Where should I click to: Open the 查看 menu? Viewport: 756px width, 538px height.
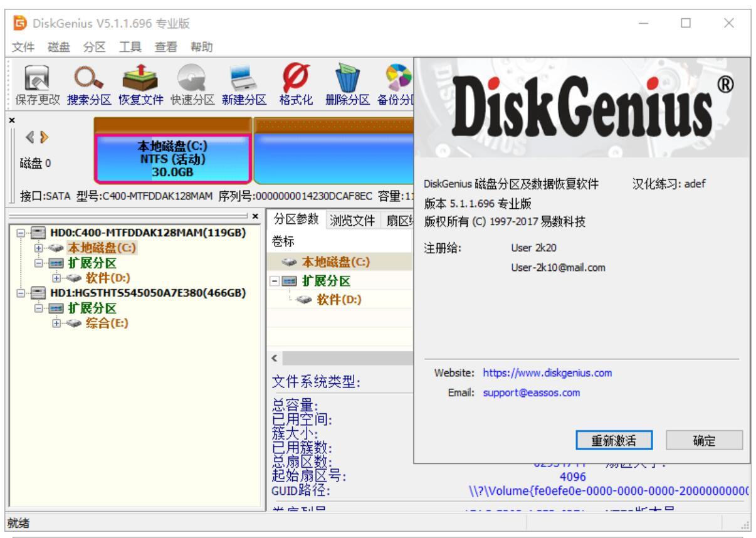pyautogui.click(x=166, y=46)
